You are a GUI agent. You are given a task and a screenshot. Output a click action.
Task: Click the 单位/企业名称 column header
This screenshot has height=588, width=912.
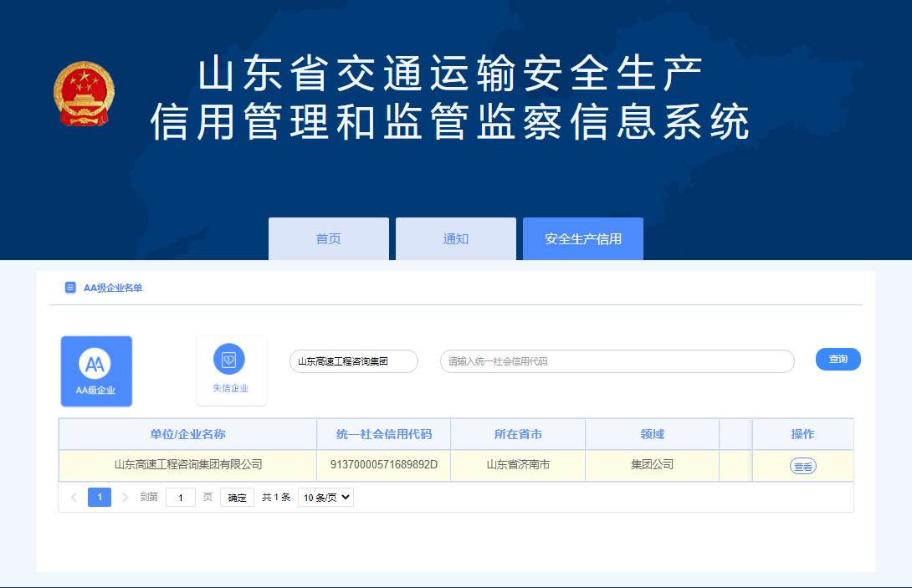(x=187, y=434)
